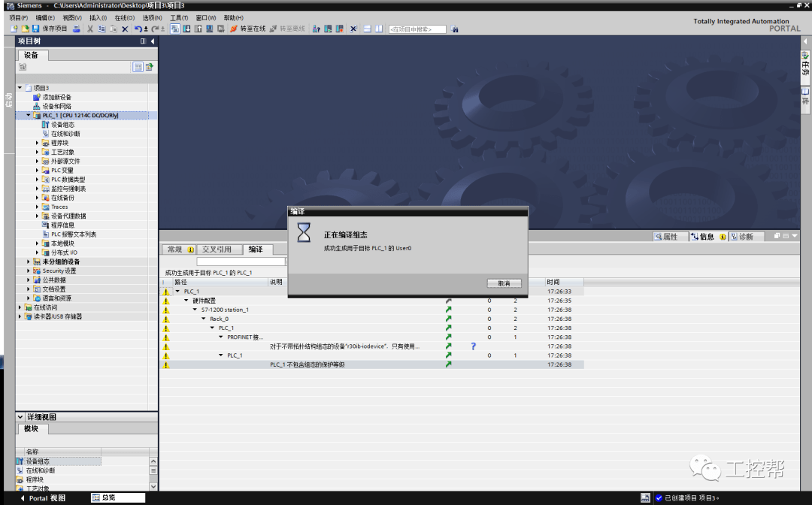This screenshot has height=505, width=812.
Task: Expand the Security 设置 node
Action: 29,271
